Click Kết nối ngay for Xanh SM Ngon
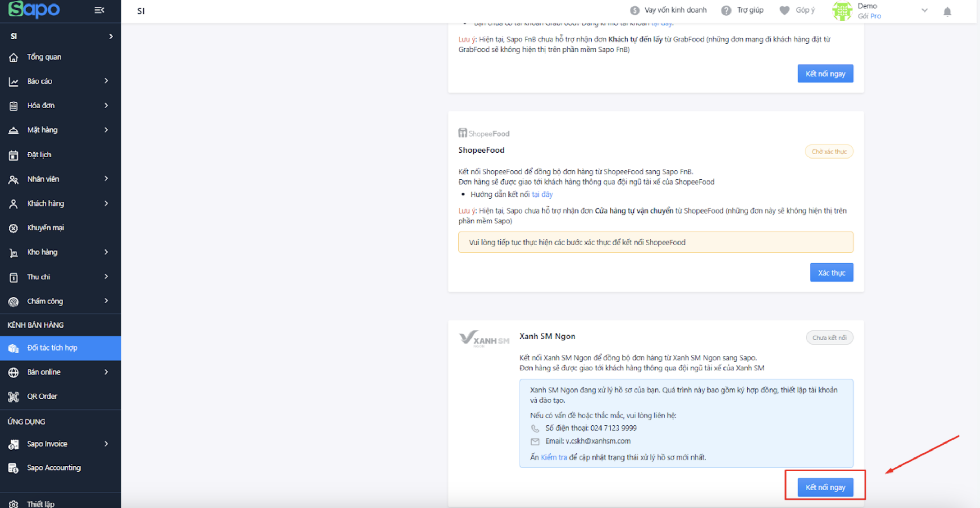The image size is (980, 508). click(825, 487)
